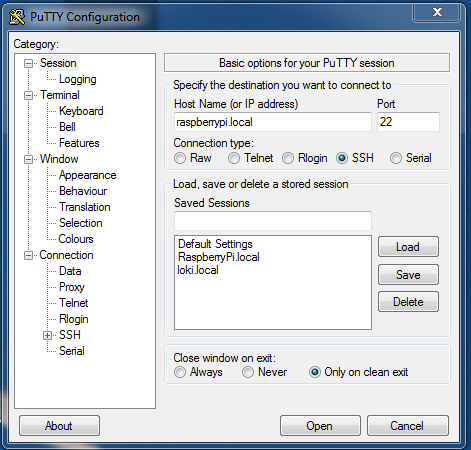Open the Proxy settings category

pyautogui.click(x=72, y=287)
